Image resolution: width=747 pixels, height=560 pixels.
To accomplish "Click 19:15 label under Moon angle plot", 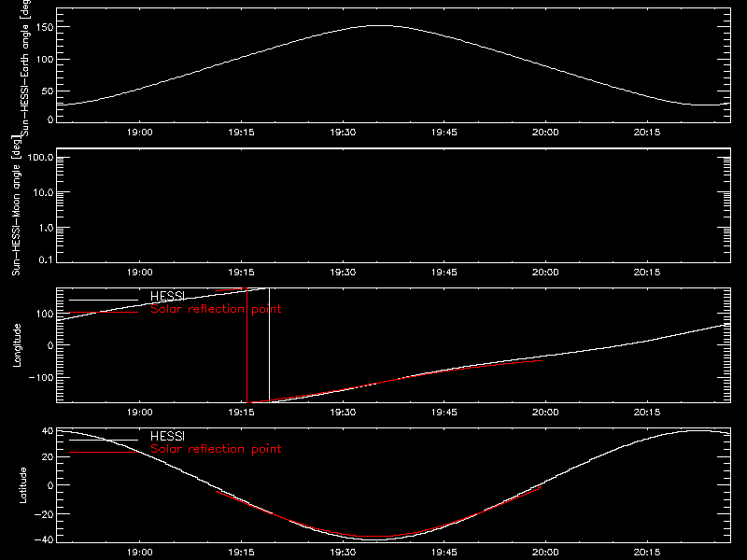I will point(241,273).
